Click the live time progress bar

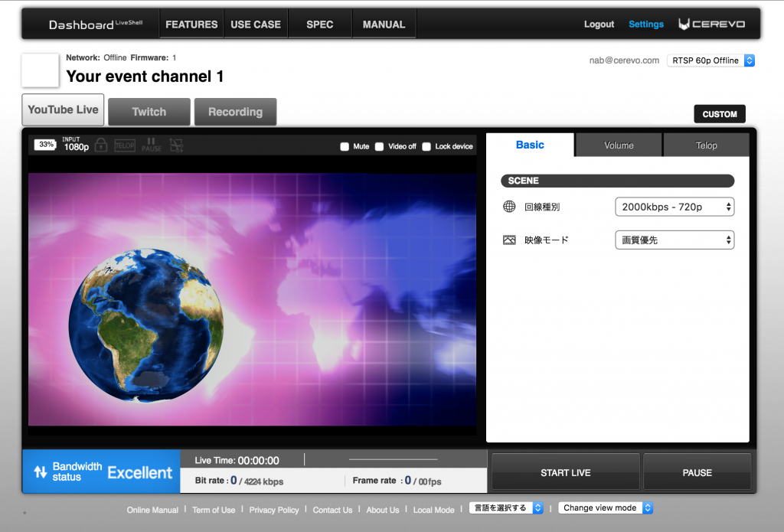[393, 459]
